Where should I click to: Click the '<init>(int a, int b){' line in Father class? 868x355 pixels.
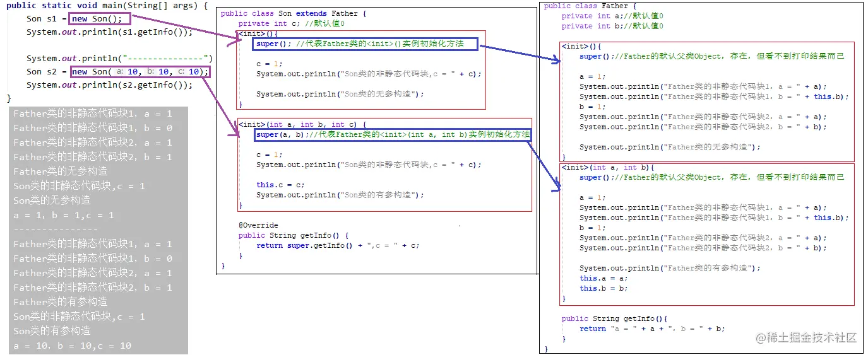[608, 167]
